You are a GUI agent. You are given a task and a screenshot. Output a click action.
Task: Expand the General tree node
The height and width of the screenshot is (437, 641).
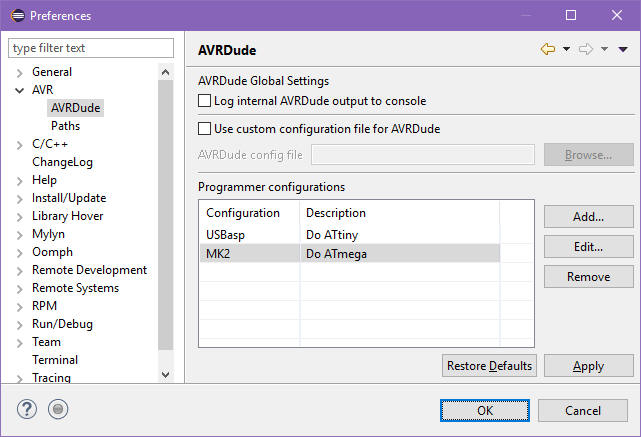pyautogui.click(x=19, y=72)
